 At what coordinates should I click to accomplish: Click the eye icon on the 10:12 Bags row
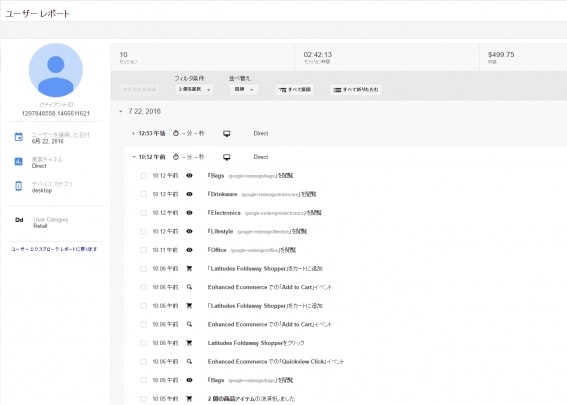(x=189, y=175)
